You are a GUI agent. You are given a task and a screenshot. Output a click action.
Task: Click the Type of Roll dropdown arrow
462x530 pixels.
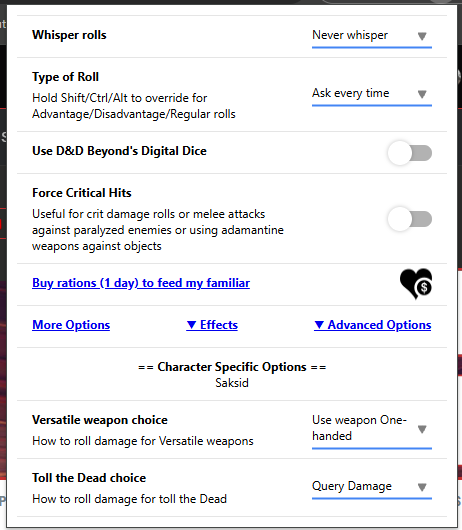[422, 94]
